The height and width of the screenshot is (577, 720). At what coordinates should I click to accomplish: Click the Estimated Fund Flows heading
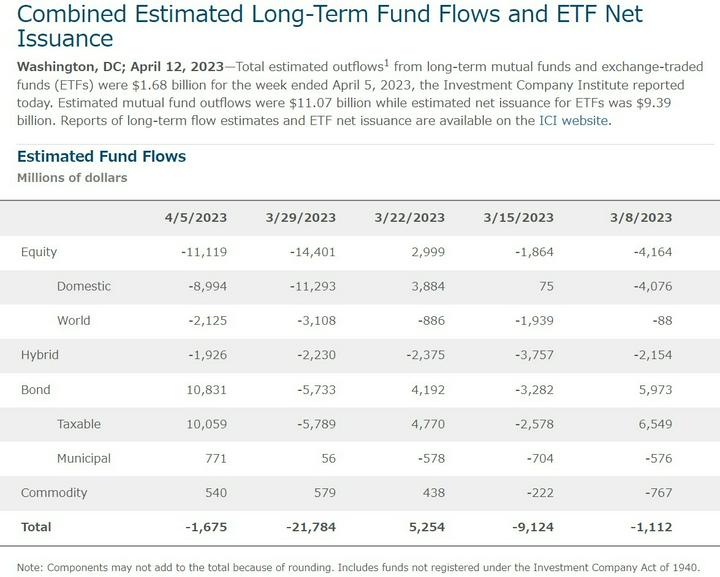[101, 156]
